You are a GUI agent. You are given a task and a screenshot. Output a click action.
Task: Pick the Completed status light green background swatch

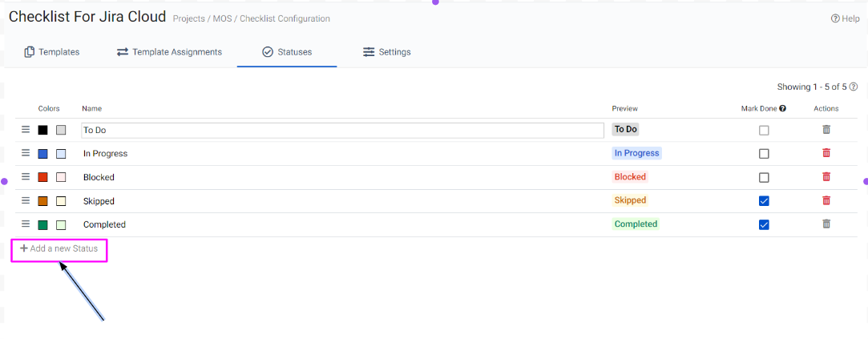point(61,224)
